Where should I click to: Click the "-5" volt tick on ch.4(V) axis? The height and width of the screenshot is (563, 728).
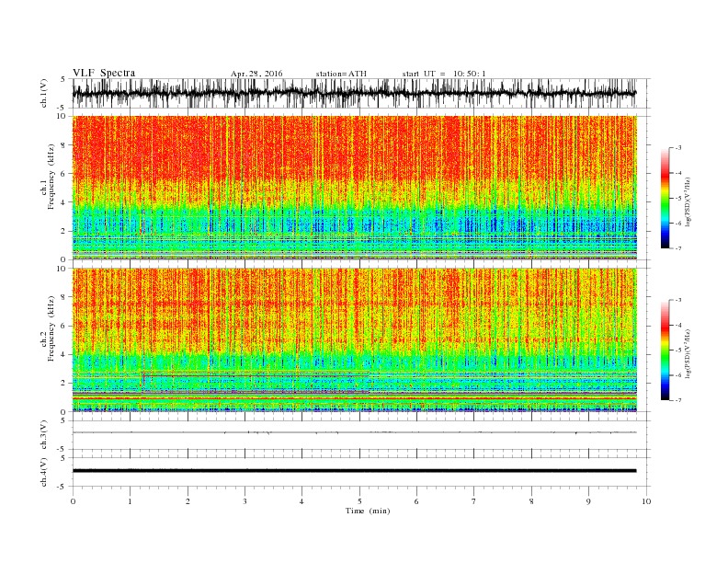[63, 487]
